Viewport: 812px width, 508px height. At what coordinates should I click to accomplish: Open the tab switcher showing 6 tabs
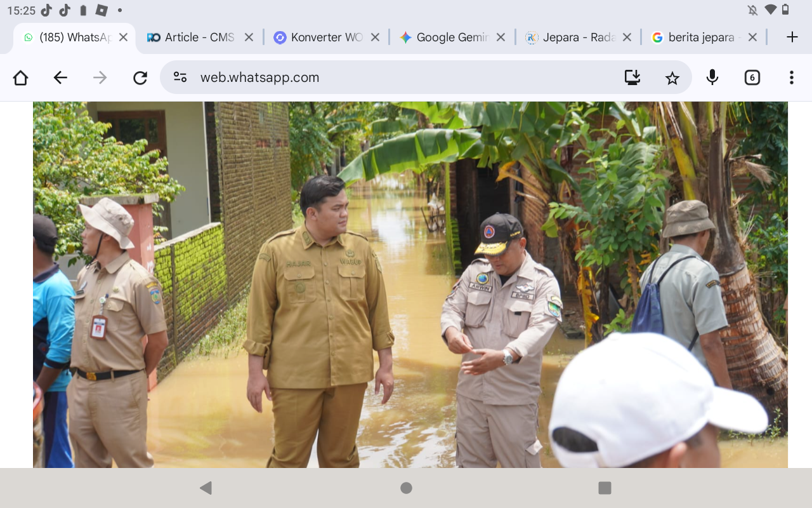752,77
